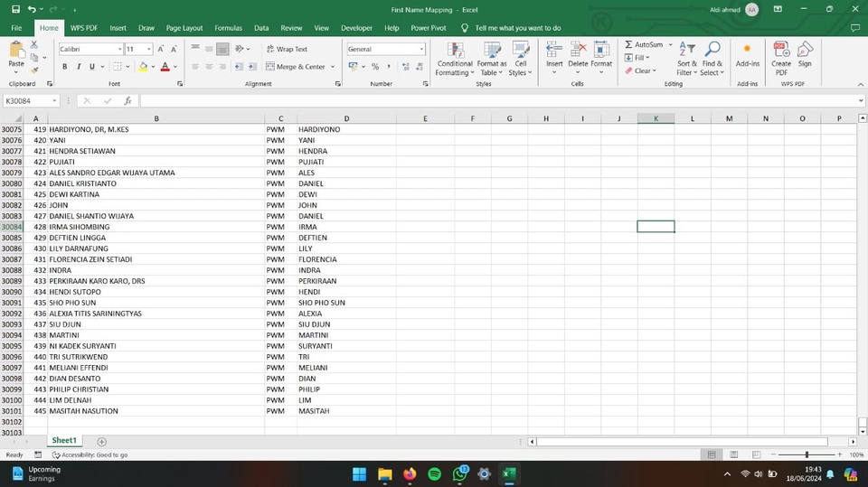The height and width of the screenshot is (487, 868).
Task: Switch to the Power Pivot tab
Action: tap(429, 28)
